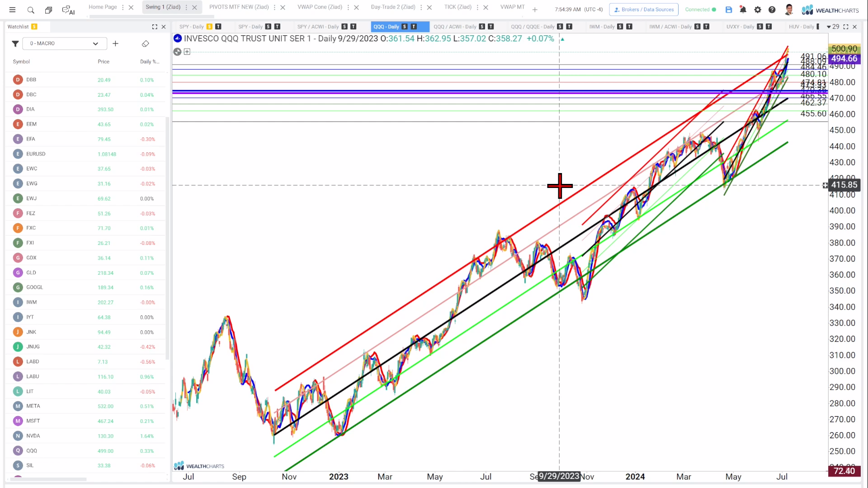Sort the watchlist by the Symbol column
Screen dimensions: 868x488
[x=21, y=61]
